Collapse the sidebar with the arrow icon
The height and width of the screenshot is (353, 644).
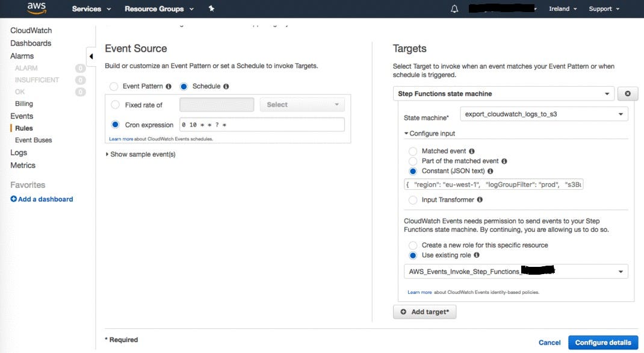[x=91, y=56]
